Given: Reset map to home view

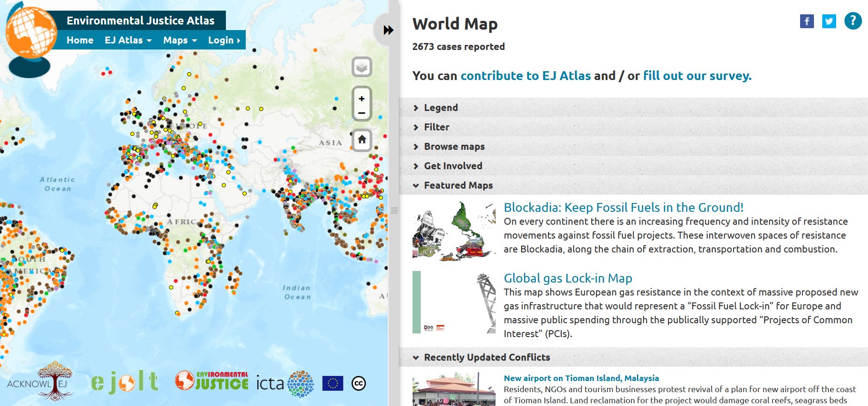Looking at the screenshot, I should pyautogui.click(x=362, y=140).
